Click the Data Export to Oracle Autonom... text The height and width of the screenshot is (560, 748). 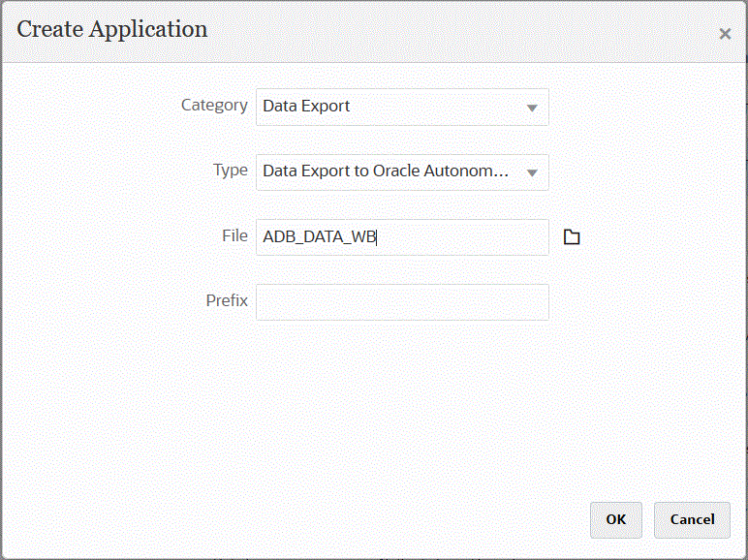(386, 171)
